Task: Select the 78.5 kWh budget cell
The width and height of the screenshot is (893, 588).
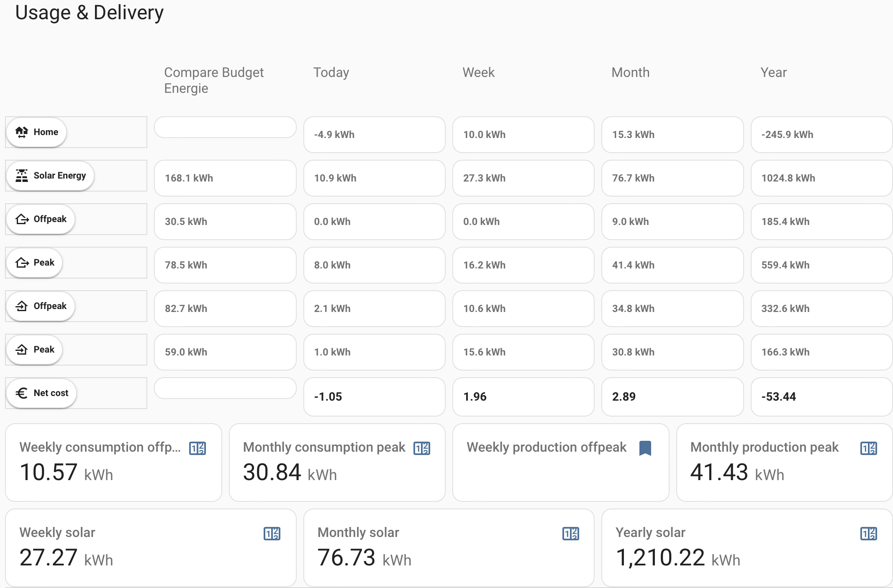Action: click(225, 265)
